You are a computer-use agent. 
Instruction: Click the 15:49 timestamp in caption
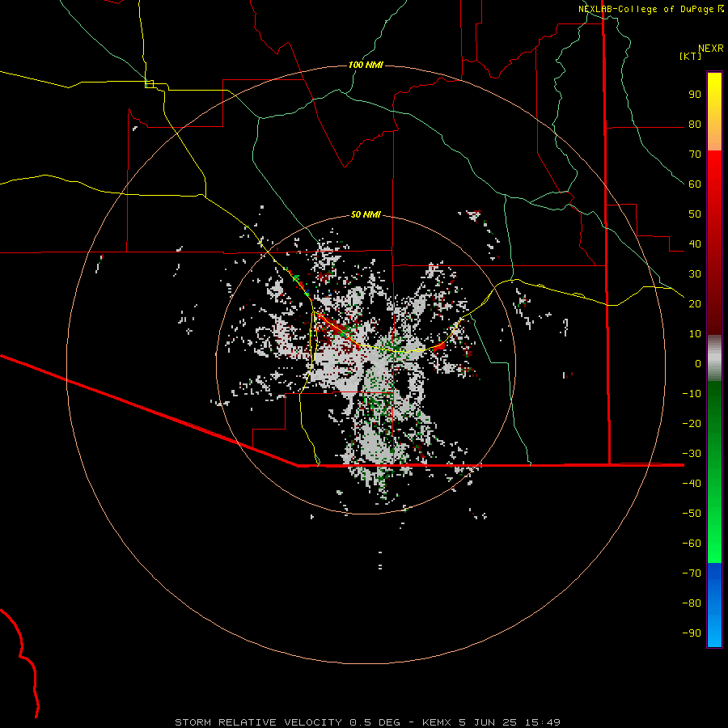click(542, 722)
